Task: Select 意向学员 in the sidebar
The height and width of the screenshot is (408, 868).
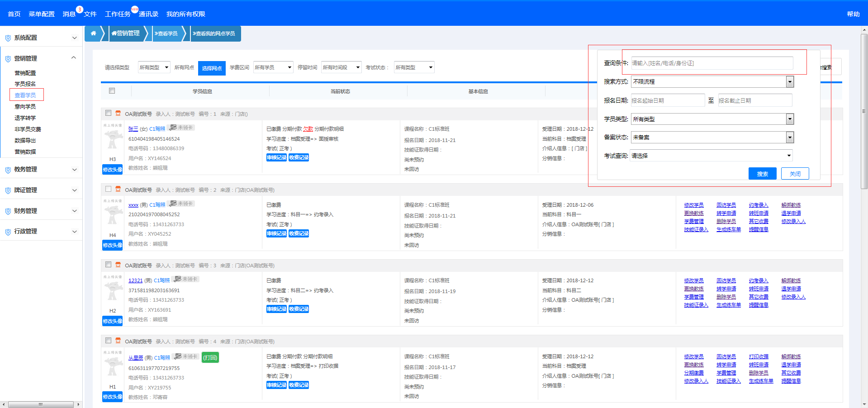Action: pyautogui.click(x=25, y=107)
